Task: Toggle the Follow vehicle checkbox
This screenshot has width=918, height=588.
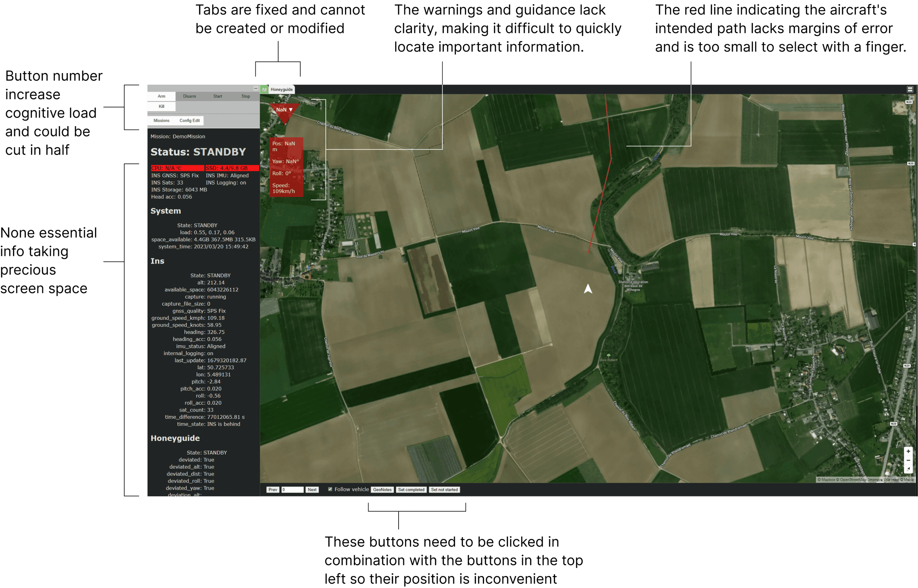Action: click(330, 489)
